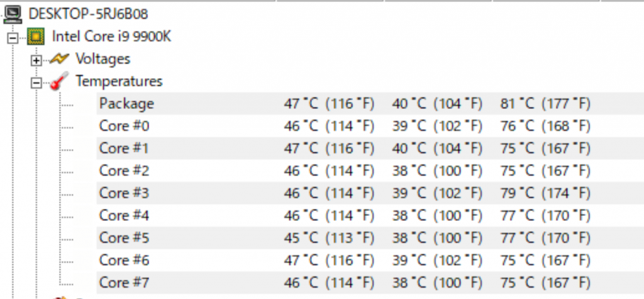Select the DESKTOP-5RJ6B08 root label
This screenshot has height=299, width=644.
[89, 14]
